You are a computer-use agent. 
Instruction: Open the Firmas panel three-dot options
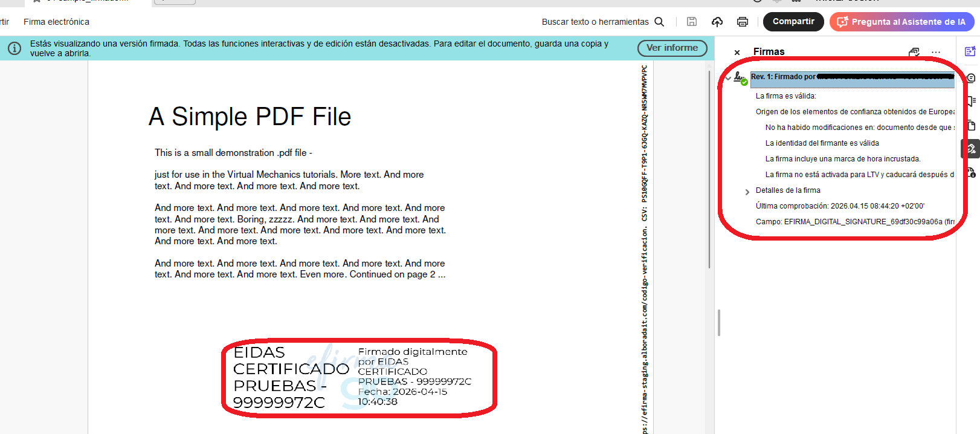coord(936,52)
